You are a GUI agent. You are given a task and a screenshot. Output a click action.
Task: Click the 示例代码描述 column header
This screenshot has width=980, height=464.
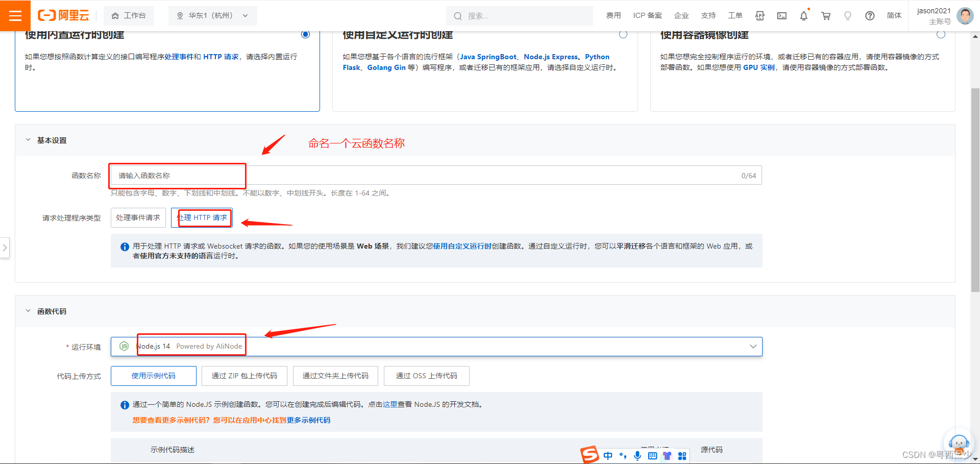[x=172, y=450]
